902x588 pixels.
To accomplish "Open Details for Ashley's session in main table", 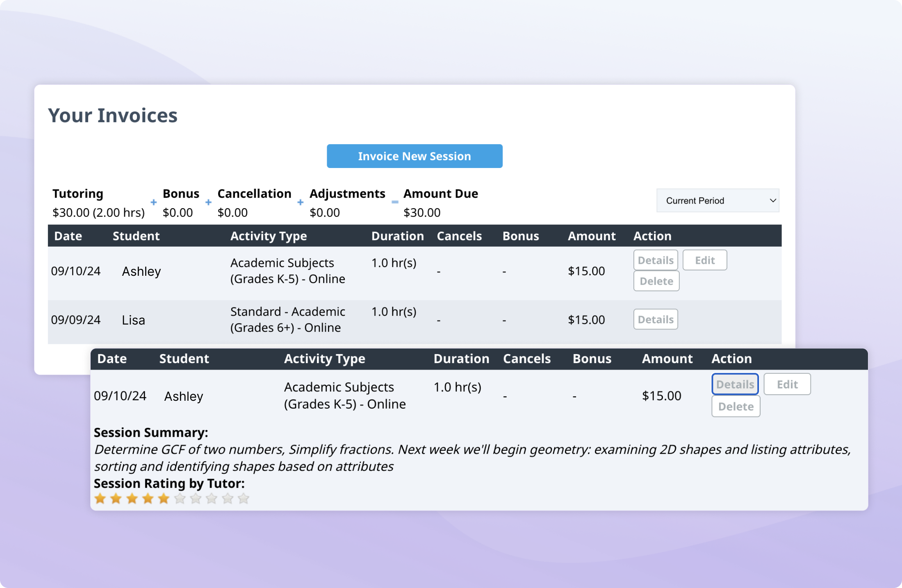I will click(x=655, y=260).
